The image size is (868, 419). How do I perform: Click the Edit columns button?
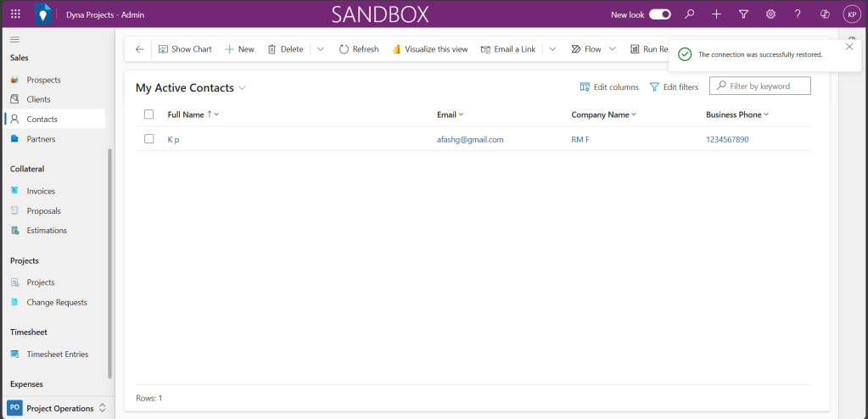click(x=609, y=87)
